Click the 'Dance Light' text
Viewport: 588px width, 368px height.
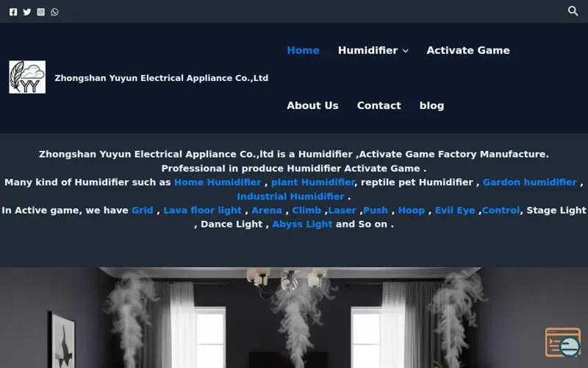click(232, 224)
